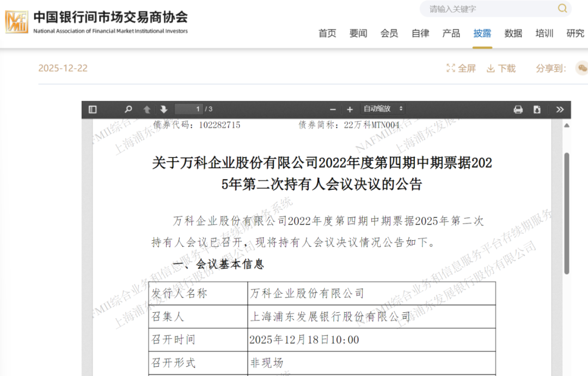This screenshot has height=376, width=588.
Task: Click the 培训 navigation item
Action: (543, 33)
